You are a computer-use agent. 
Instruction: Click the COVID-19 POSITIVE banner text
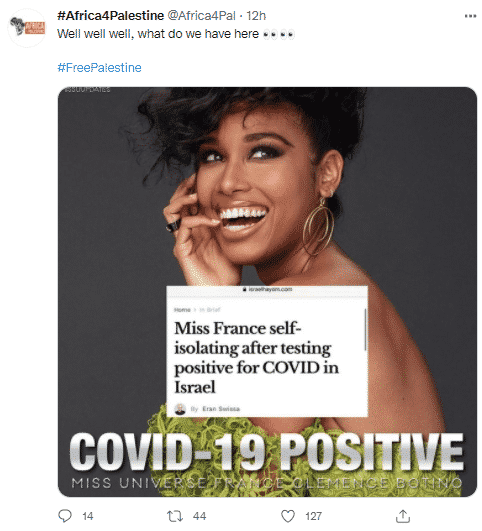pos(267,452)
